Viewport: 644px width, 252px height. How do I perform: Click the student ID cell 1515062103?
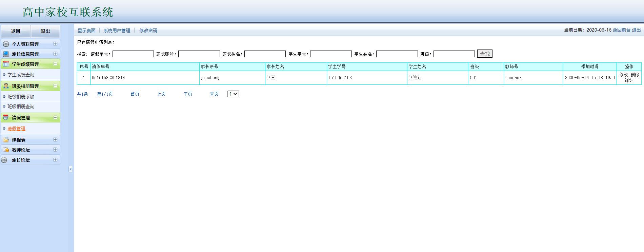point(367,78)
